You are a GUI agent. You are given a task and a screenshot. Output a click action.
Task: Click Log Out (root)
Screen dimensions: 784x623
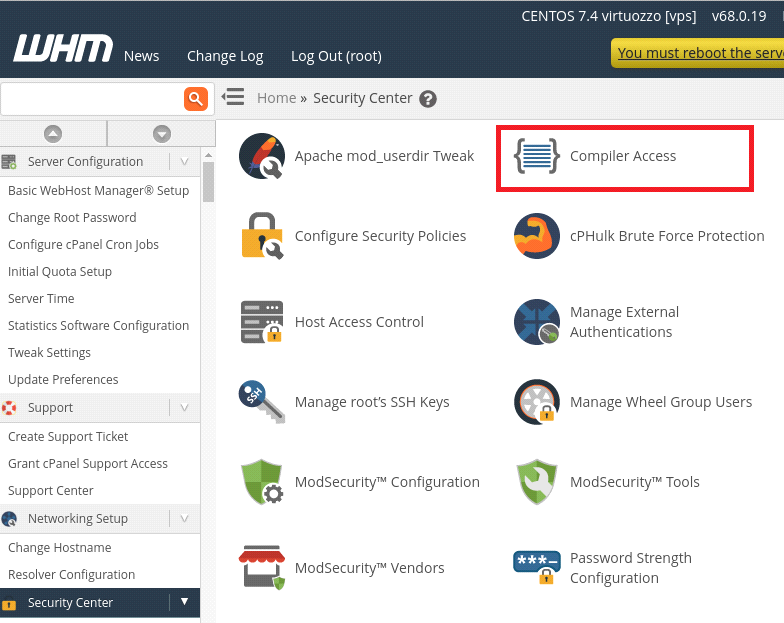336,56
